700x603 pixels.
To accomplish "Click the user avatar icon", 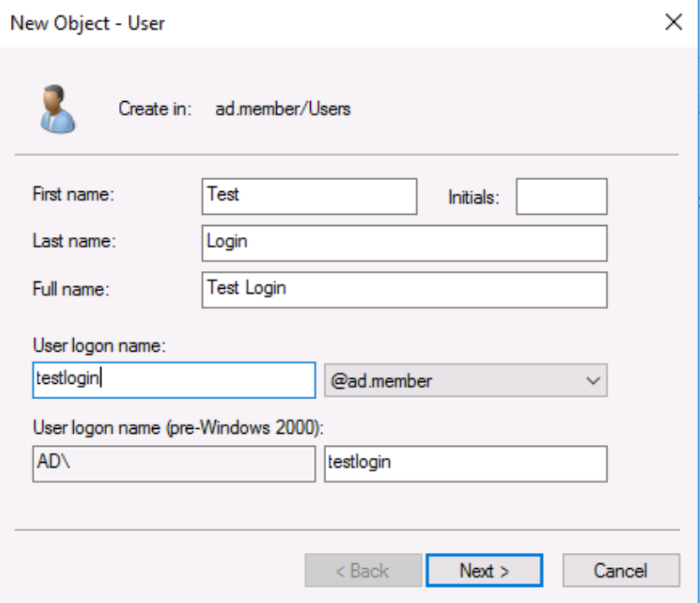I will (55, 109).
